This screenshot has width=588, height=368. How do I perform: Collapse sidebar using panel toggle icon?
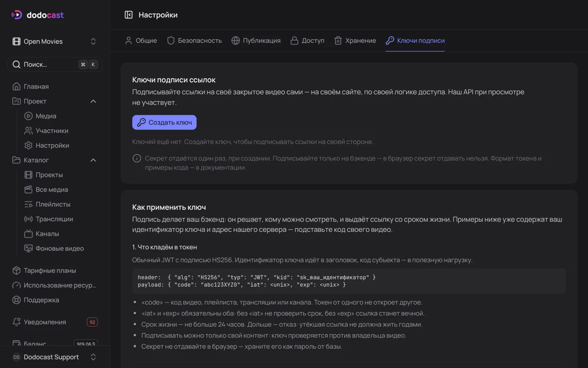[128, 15]
